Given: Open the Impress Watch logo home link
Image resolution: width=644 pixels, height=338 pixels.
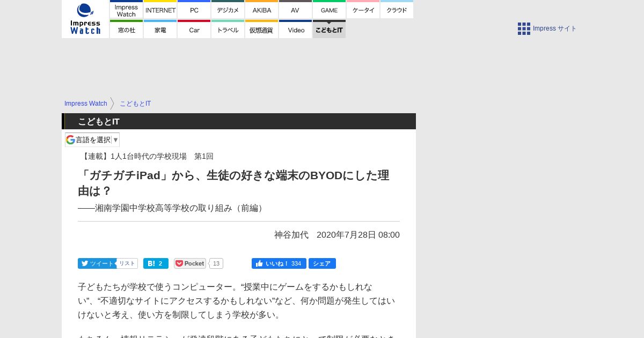Looking at the screenshot, I should point(85,19).
